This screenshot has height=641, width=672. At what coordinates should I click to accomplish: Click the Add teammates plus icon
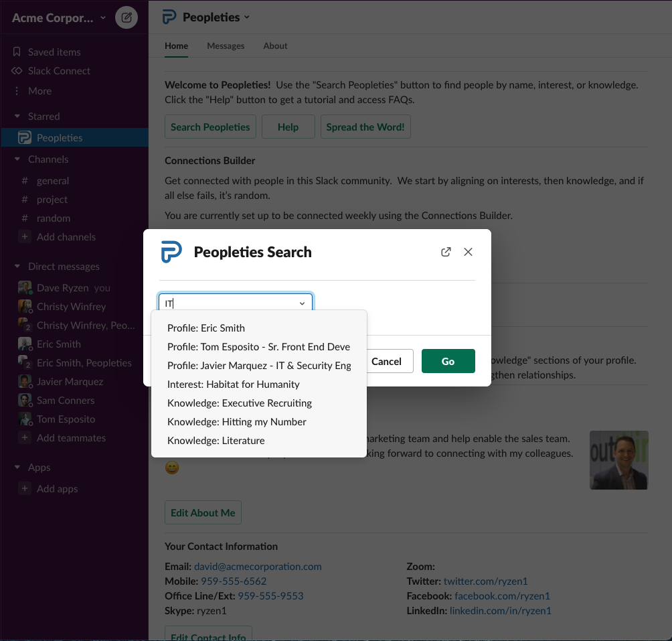(24, 438)
